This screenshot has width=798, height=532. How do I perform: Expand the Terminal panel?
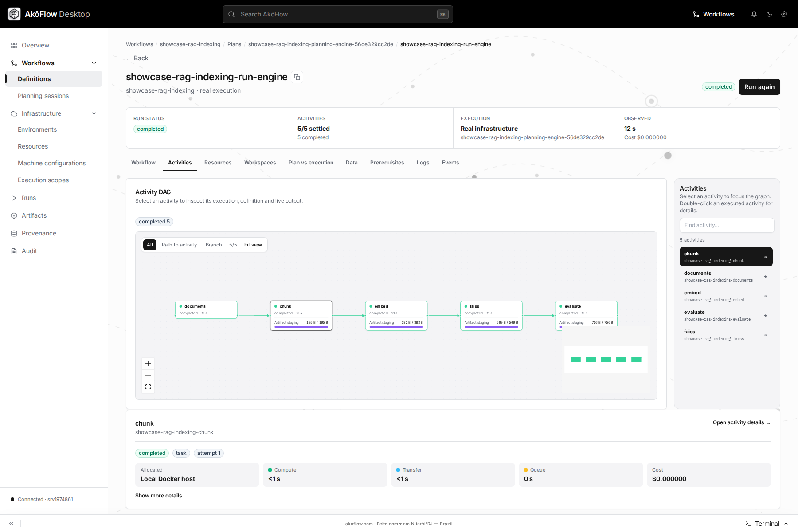(x=767, y=524)
